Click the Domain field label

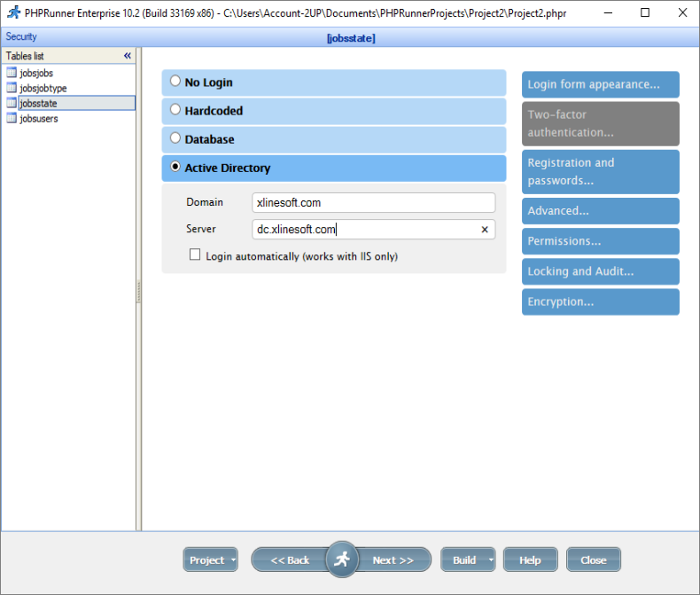pos(205,202)
